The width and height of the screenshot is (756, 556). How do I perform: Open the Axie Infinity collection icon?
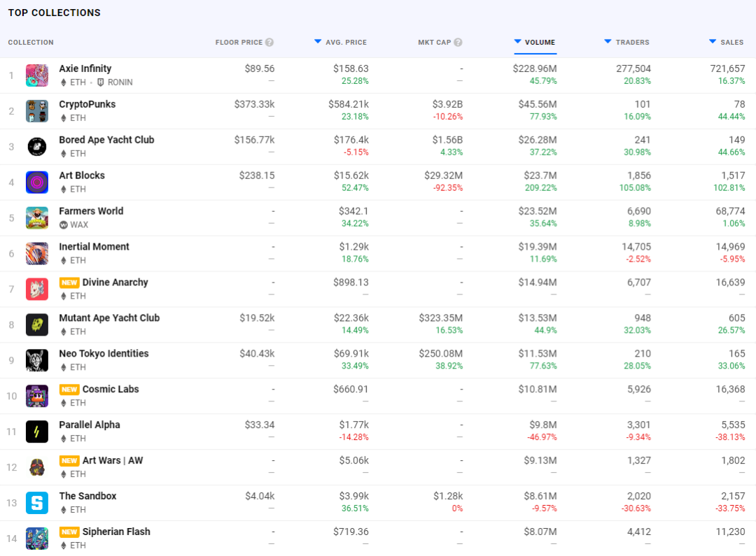(37, 76)
